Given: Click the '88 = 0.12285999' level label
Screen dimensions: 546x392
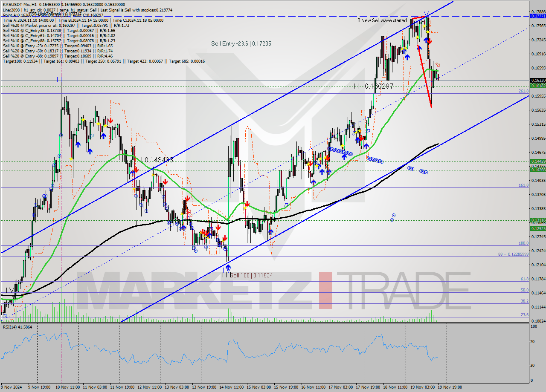Looking at the screenshot, I should point(513,254).
